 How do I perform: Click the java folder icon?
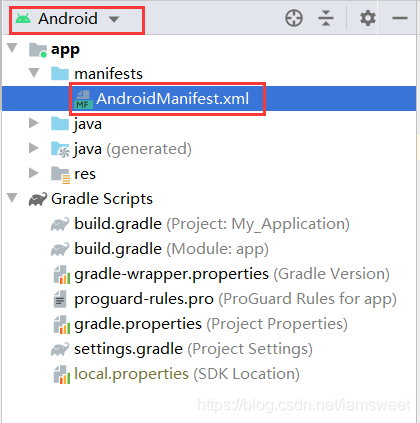point(60,124)
